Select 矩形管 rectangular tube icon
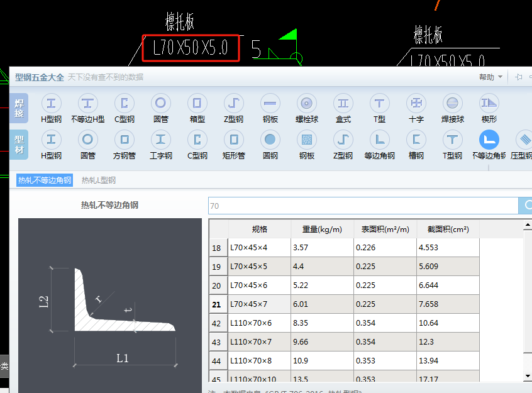532x393 pixels. 234,140
